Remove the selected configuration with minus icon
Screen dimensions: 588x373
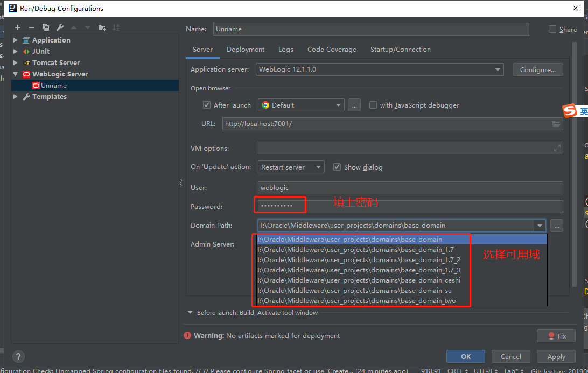point(31,27)
